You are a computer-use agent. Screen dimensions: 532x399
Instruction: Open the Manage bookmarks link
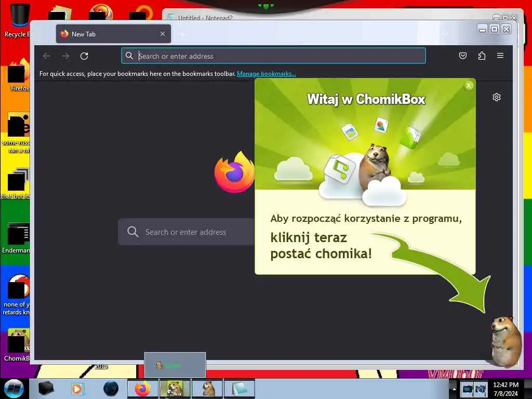click(267, 74)
